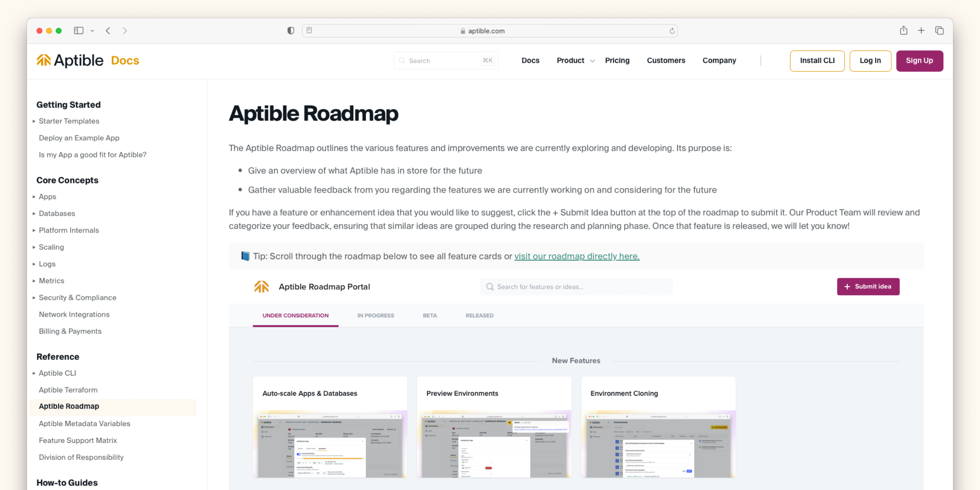This screenshot has height=490, width=980.
Task: Open Feature Support Matrix page
Action: coord(78,440)
